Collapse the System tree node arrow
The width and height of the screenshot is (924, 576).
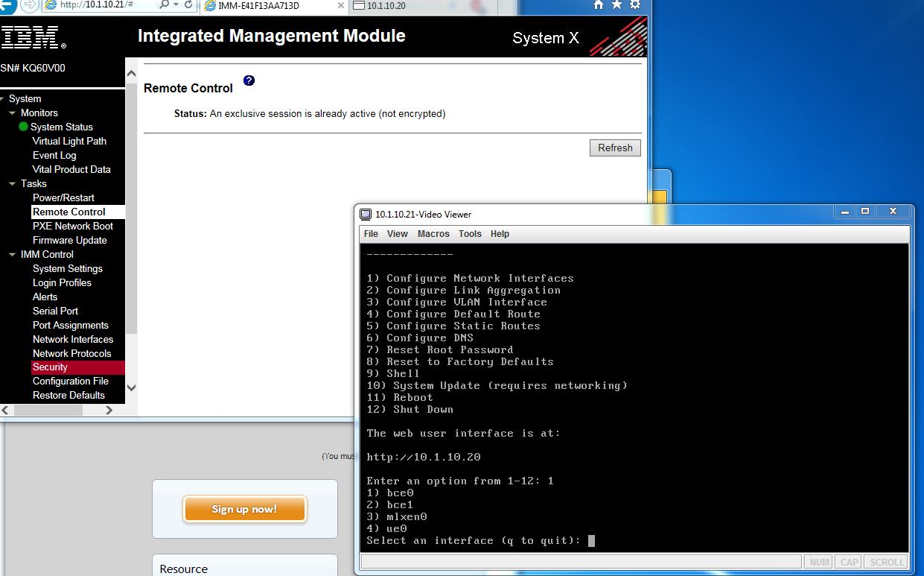[2, 99]
